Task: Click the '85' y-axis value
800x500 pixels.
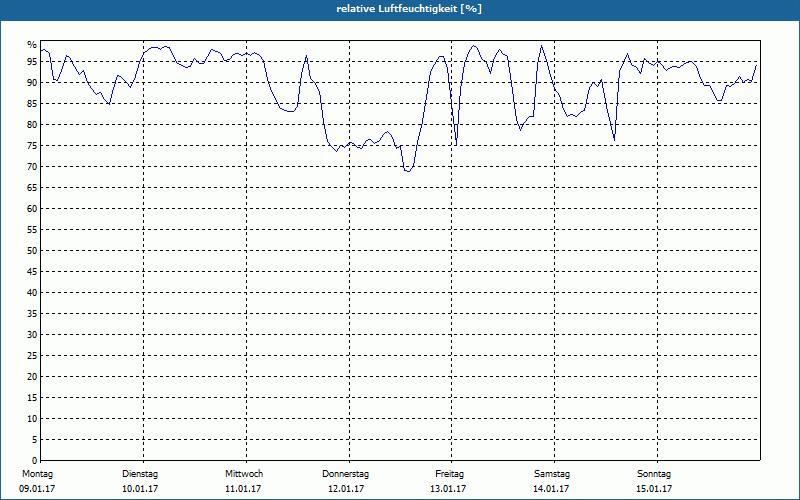Action: tap(32, 104)
